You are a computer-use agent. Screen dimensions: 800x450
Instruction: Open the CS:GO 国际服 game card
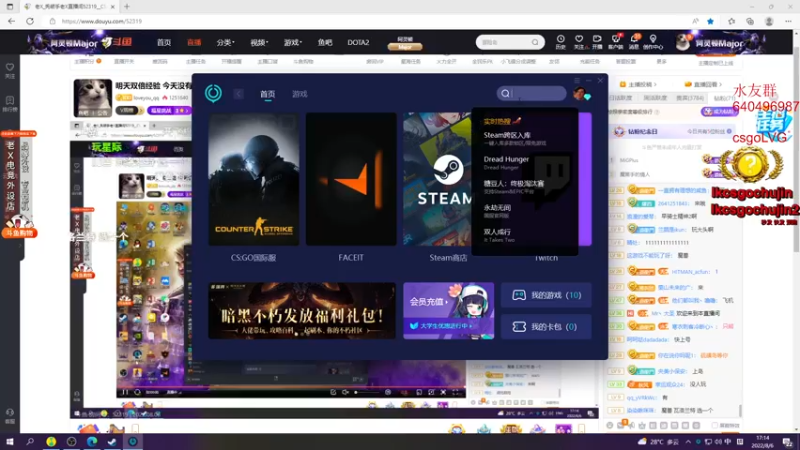tap(254, 179)
